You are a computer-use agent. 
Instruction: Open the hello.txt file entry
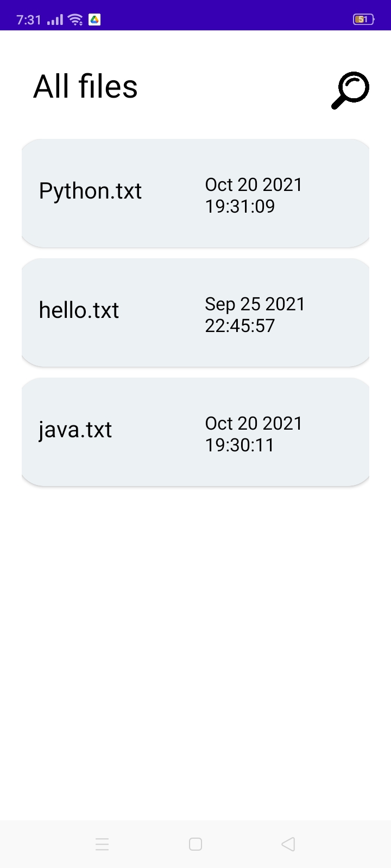click(195, 312)
